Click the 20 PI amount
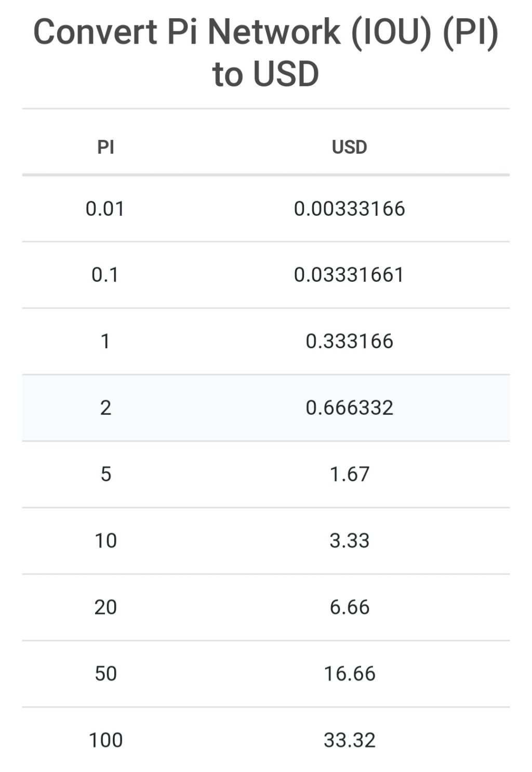 click(105, 607)
